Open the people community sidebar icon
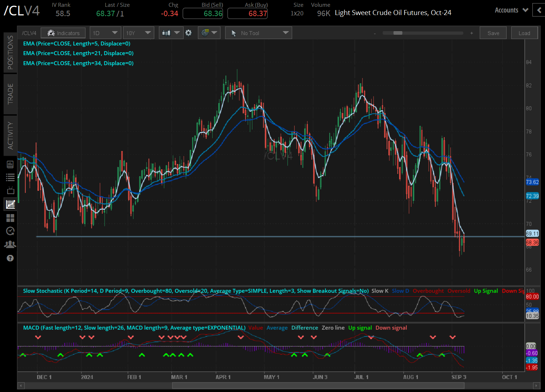Screen dimensions: 545x392 click(10, 245)
